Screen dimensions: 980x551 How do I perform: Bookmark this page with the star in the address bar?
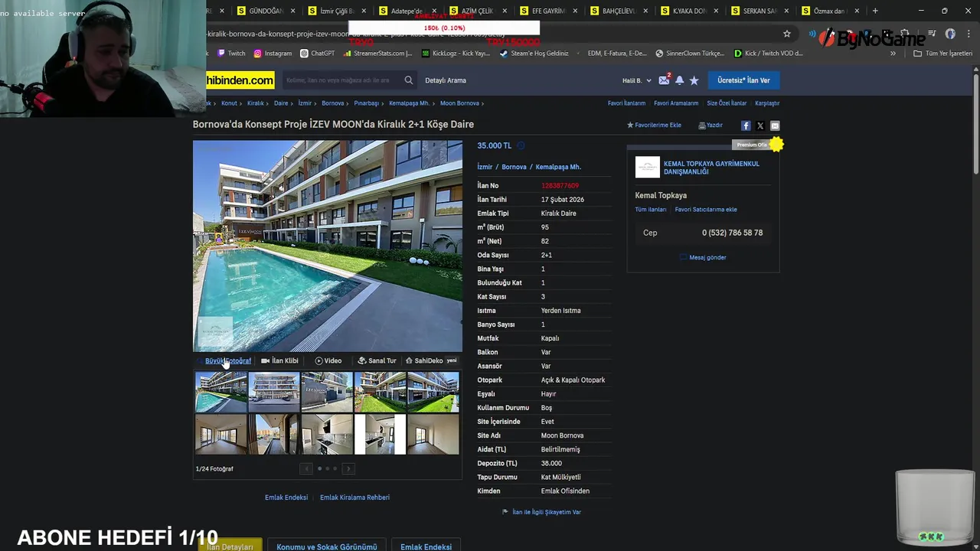pyautogui.click(x=786, y=34)
